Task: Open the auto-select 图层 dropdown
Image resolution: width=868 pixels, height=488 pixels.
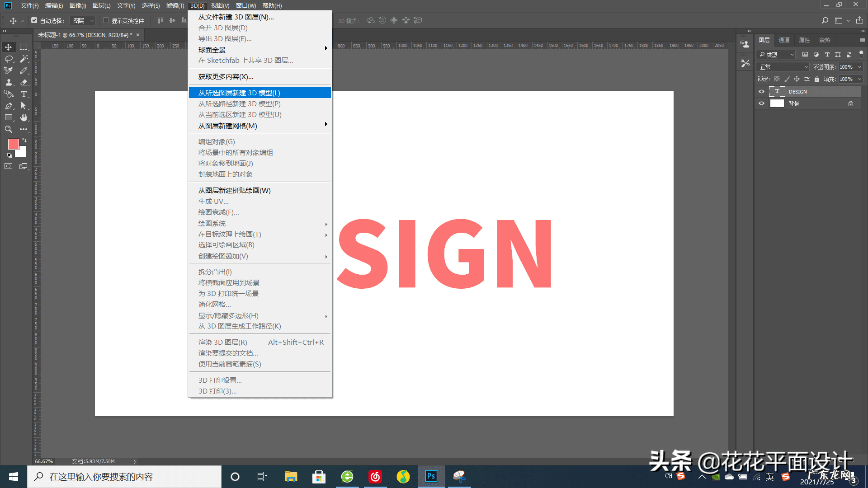Action: point(84,21)
